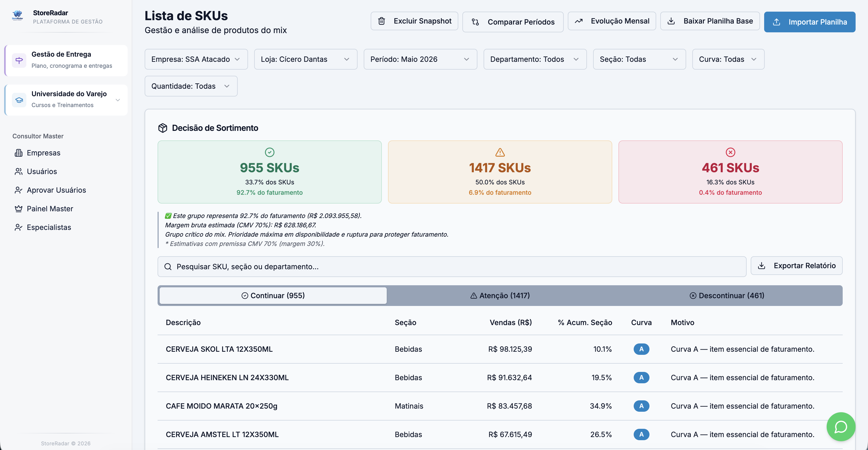This screenshot has height=450, width=868.
Task: Click the Baixar Planilha Base button
Action: click(710, 21)
